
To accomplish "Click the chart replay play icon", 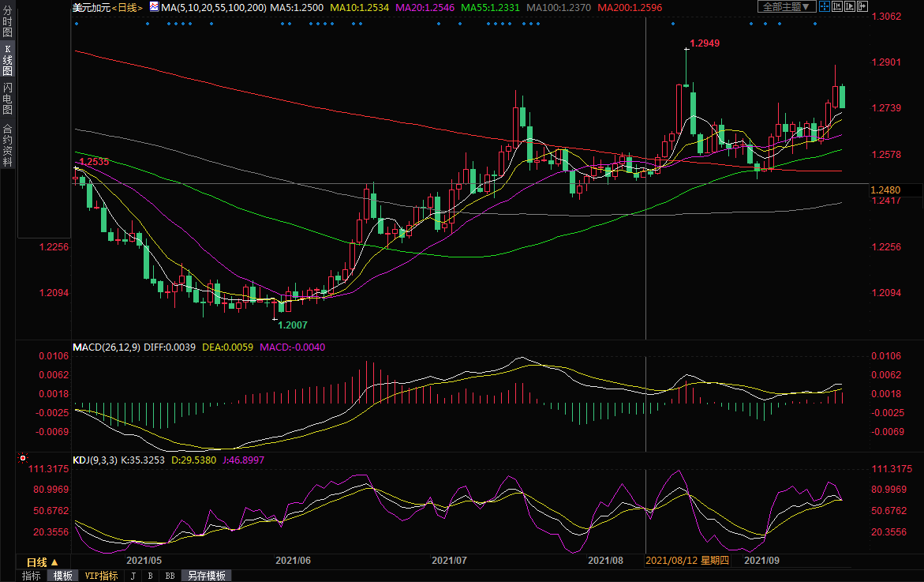I will [850, 6].
